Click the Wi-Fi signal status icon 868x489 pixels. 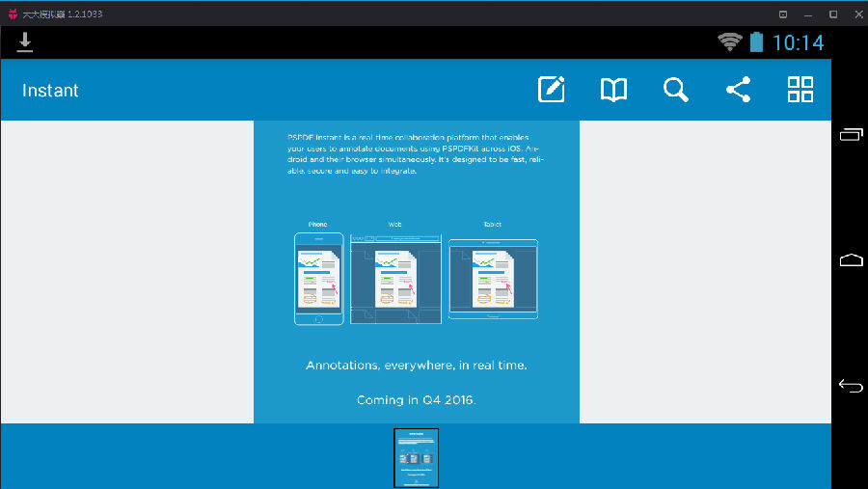pyautogui.click(x=730, y=42)
